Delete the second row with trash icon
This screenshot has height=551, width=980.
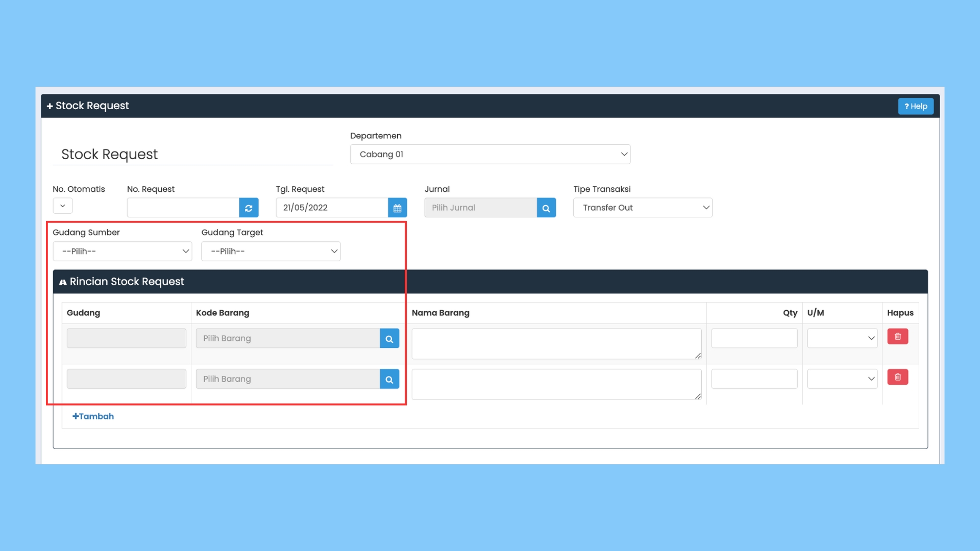[898, 377]
